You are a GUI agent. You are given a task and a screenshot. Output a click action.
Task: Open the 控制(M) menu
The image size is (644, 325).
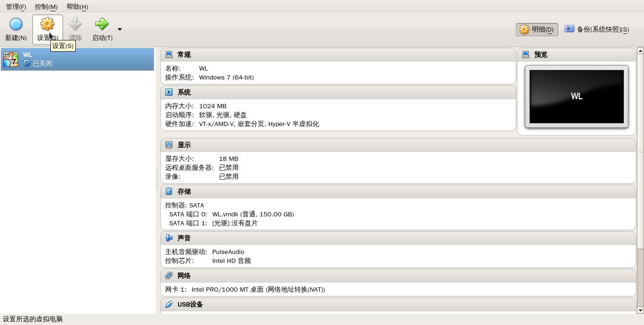(46, 7)
